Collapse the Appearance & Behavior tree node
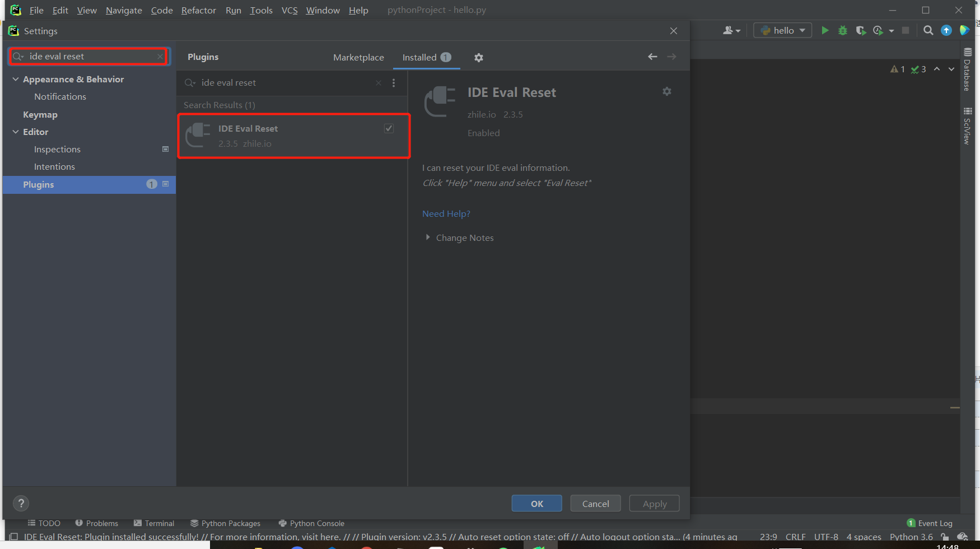Viewport: 980px width, 549px height. [x=16, y=79]
